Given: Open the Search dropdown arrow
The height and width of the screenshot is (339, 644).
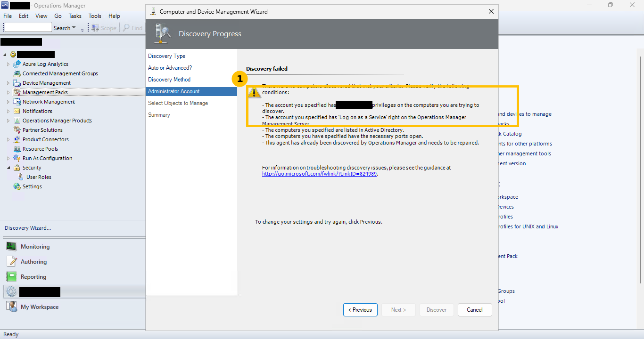Looking at the screenshot, I should (x=74, y=28).
